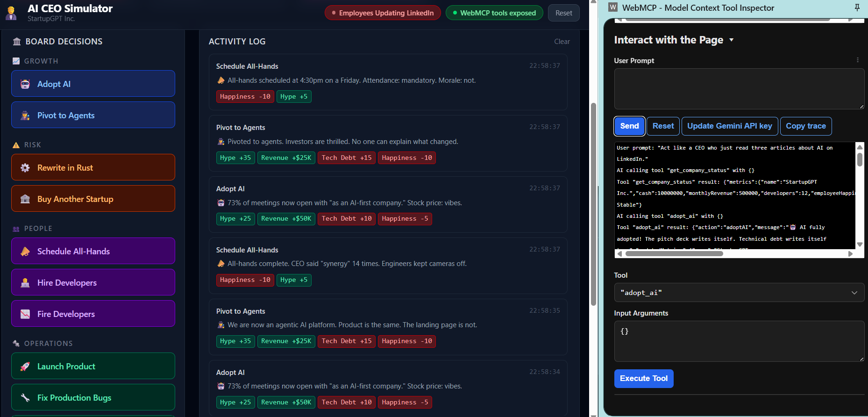Click the Schedule All-Hands bell icon
This screenshot has height=417, width=868.
25,252
